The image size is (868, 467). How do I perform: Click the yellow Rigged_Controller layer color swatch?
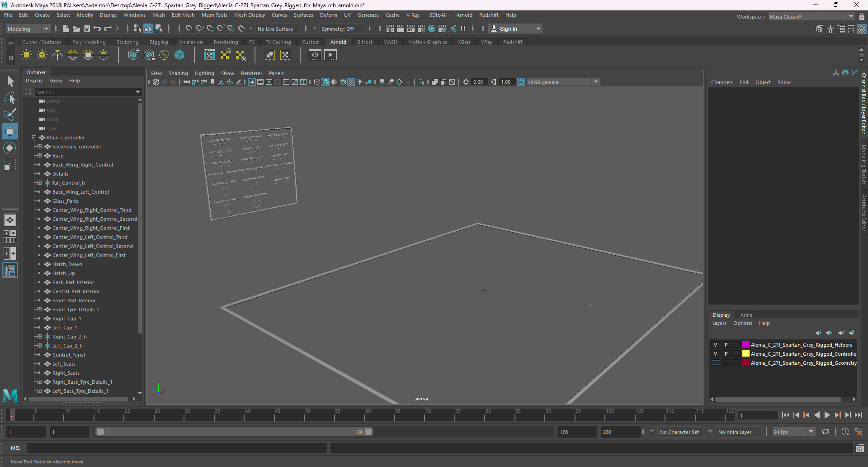tap(745, 354)
